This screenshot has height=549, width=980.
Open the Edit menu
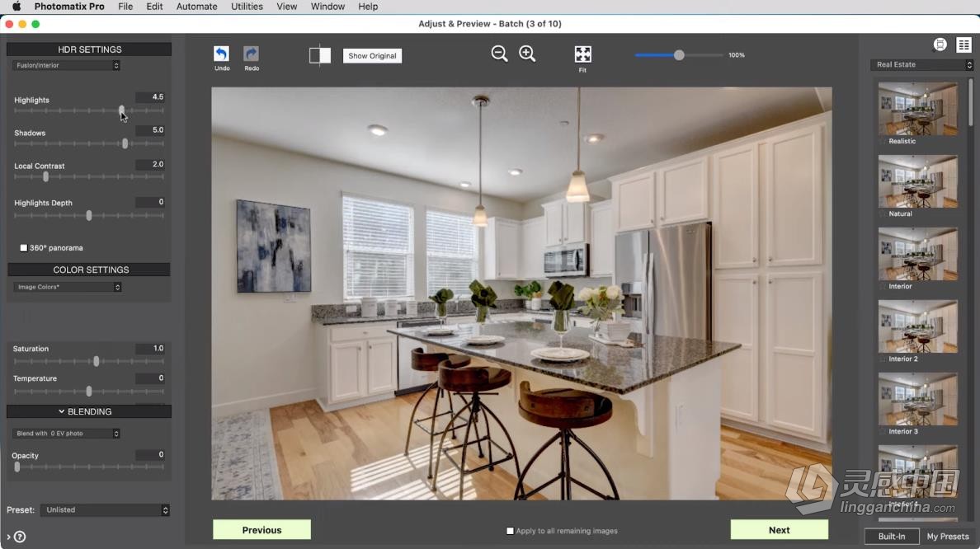click(154, 7)
